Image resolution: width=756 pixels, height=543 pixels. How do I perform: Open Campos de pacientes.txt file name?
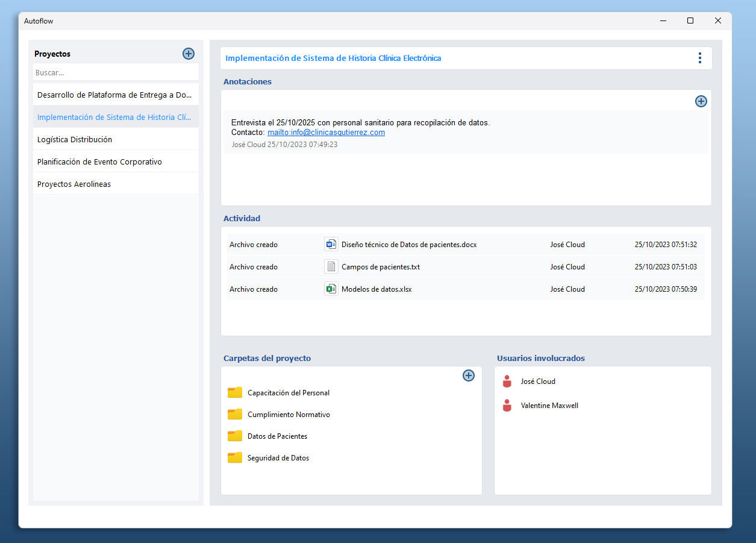[381, 267]
